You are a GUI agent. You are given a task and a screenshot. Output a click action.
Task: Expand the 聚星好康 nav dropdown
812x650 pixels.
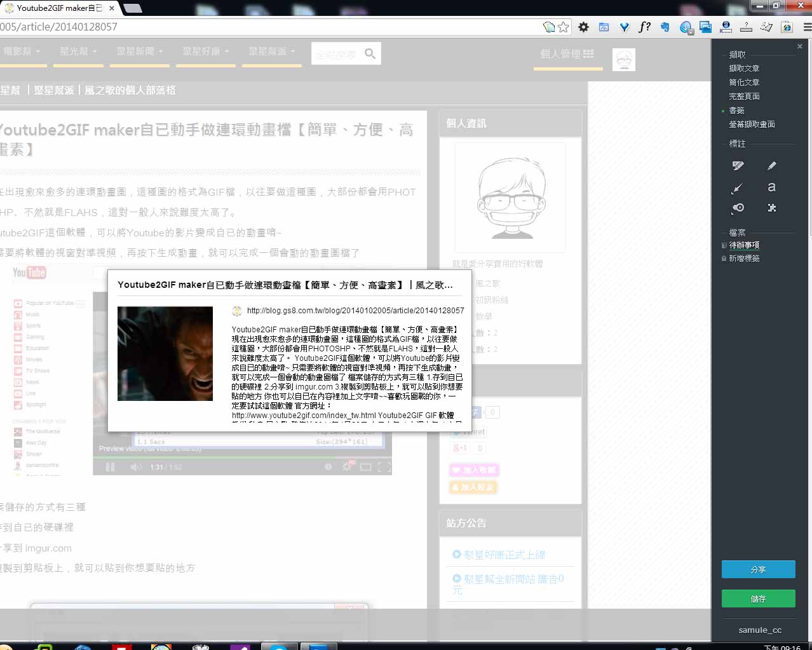[206, 51]
